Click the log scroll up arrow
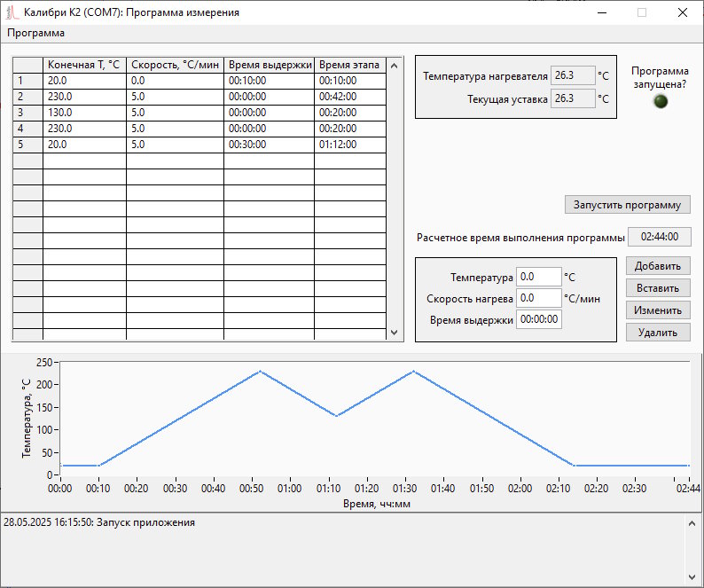The image size is (704, 588). pos(692,523)
